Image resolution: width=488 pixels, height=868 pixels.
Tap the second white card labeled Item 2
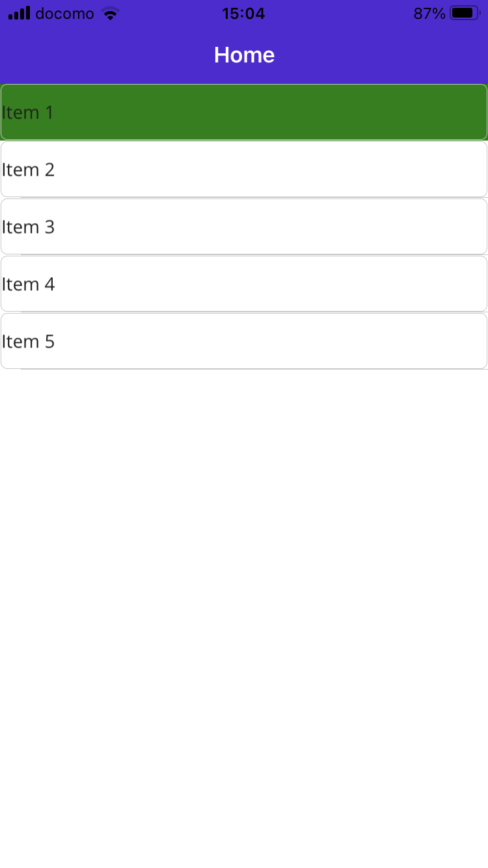[x=244, y=169]
